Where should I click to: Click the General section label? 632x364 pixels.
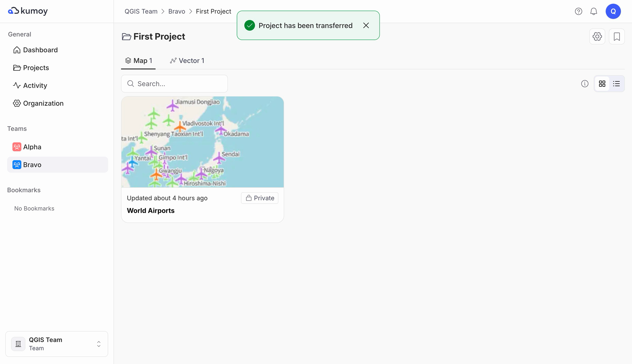point(19,34)
